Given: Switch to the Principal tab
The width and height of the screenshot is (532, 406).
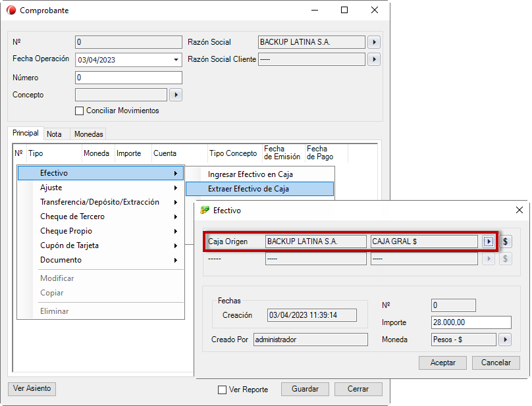Looking at the screenshot, I should coord(26,133).
